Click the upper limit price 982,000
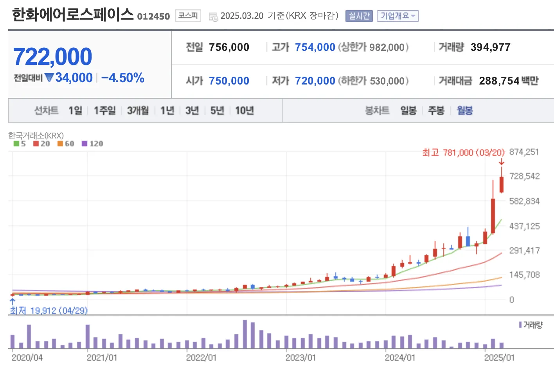The height and width of the screenshot is (392, 554). point(387,47)
